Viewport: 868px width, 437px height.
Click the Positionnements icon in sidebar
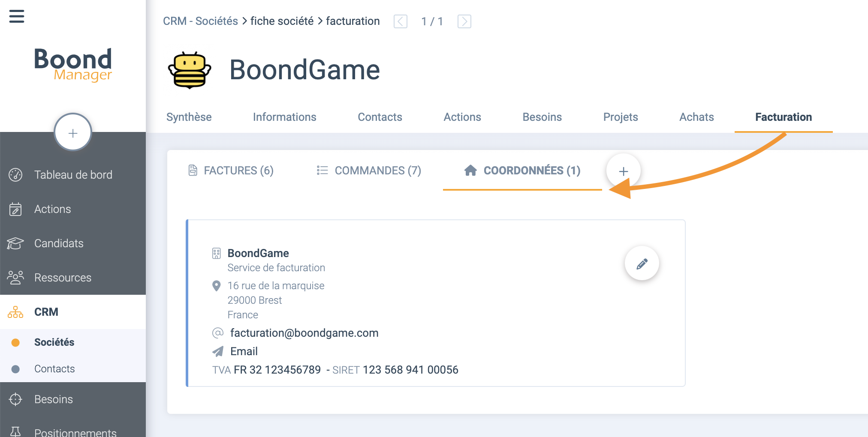tap(15, 431)
